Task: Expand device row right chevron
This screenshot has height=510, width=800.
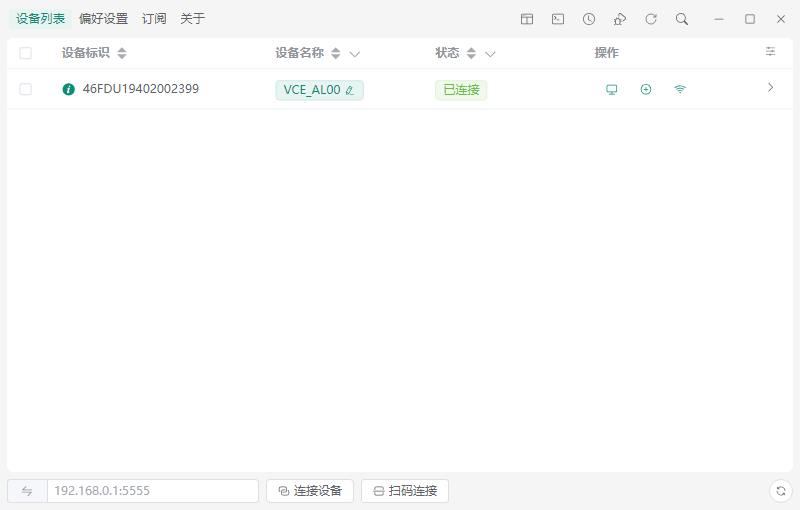Action: point(770,88)
